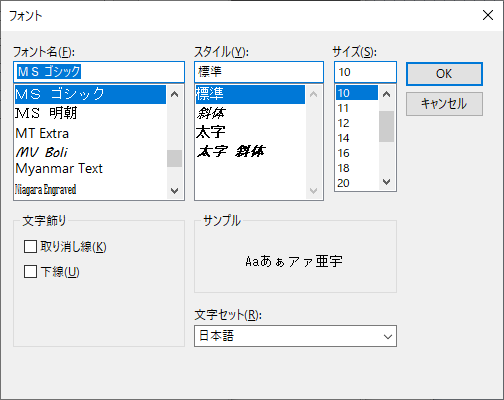The height and width of the screenshot is (400, 504).
Task: Click the size list scroll up arrow
Action: (x=387, y=94)
